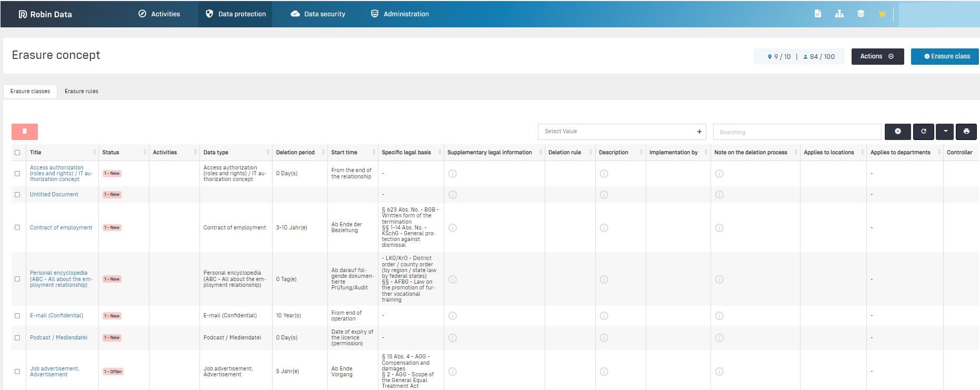Image resolution: width=980 pixels, height=390 pixels.
Task: Switch to the Erasure rules tab
Action: coord(81,91)
